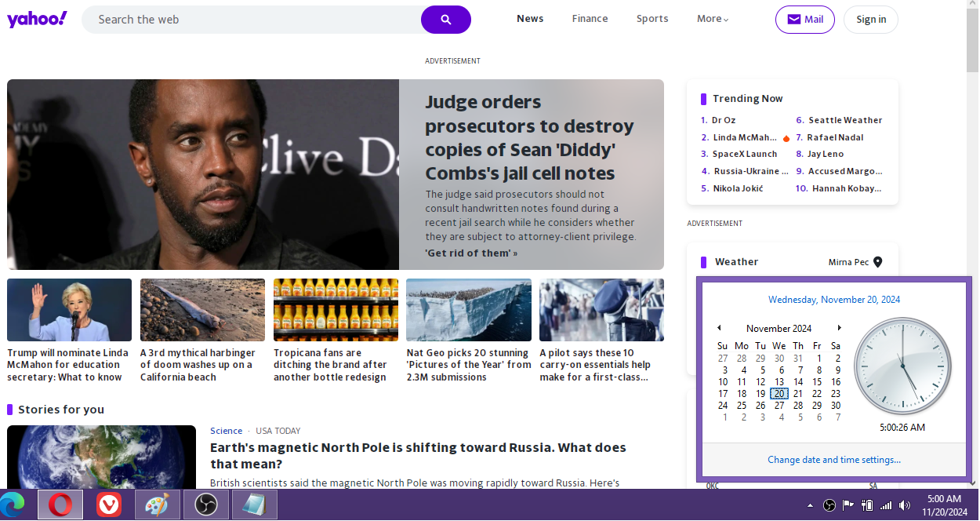
Task: Open the Action Center flag icon
Action: (x=848, y=505)
